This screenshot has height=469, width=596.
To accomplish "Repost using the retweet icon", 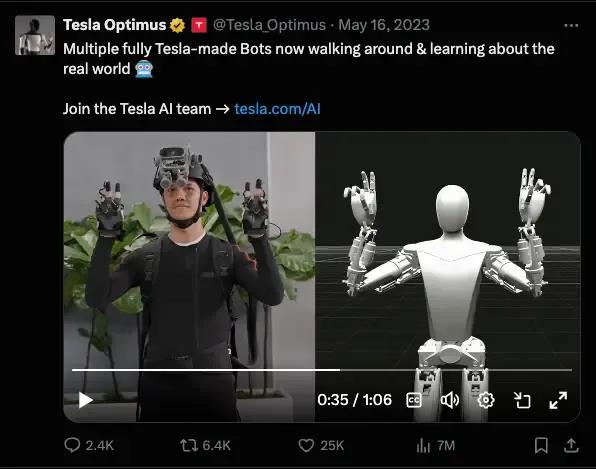I will (x=189, y=445).
